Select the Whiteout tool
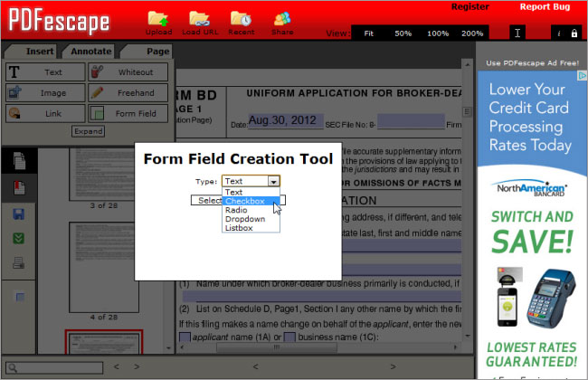This screenshot has width=588, height=380. pos(128,72)
